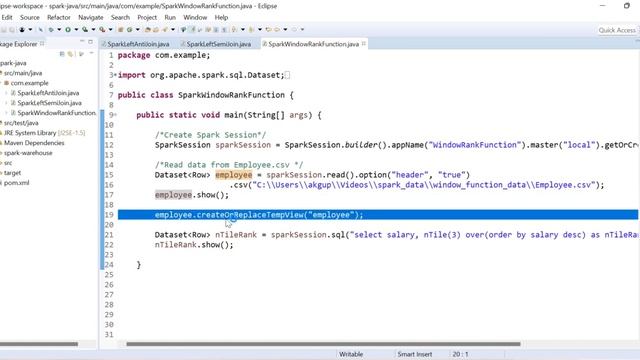Minimize the Package Explorer panel
Screen dimensions: 640x360
[82, 41]
